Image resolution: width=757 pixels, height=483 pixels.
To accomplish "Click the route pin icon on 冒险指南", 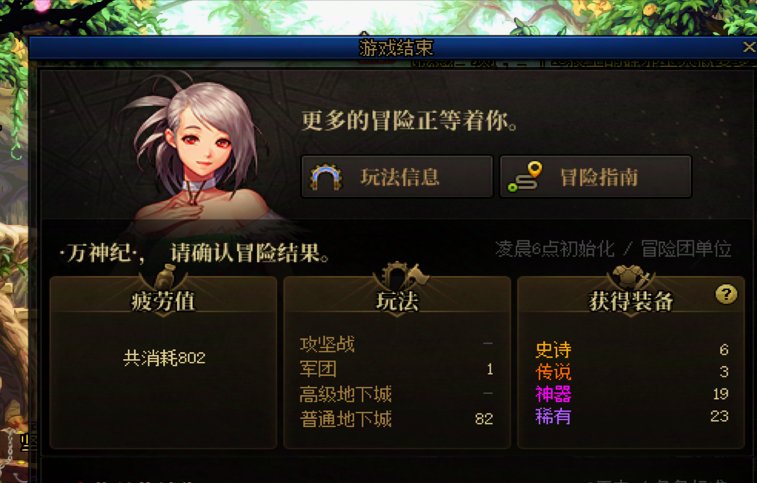I will [525, 177].
